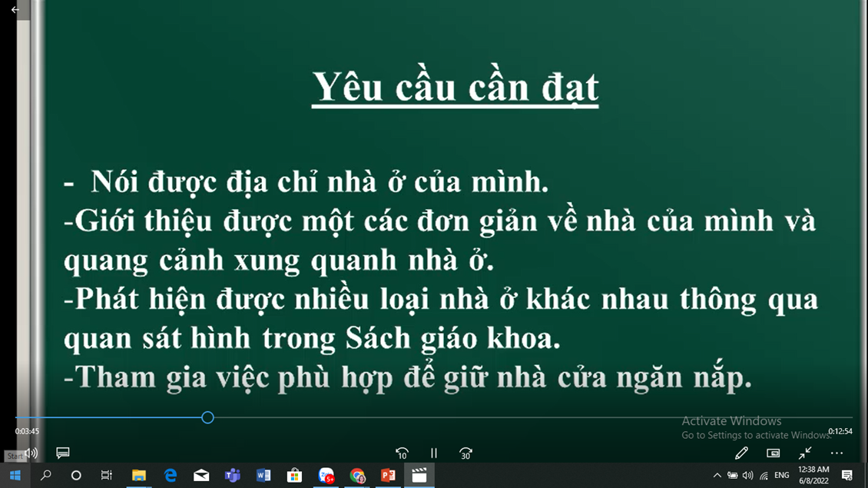Click the pencil edit icon
The image size is (868, 488).
click(x=741, y=453)
